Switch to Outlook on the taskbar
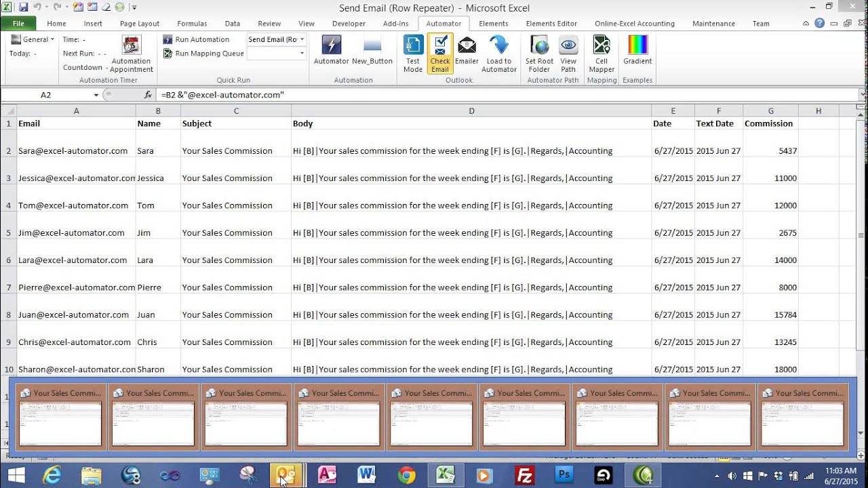The width and height of the screenshot is (868, 488). pyautogui.click(x=286, y=475)
